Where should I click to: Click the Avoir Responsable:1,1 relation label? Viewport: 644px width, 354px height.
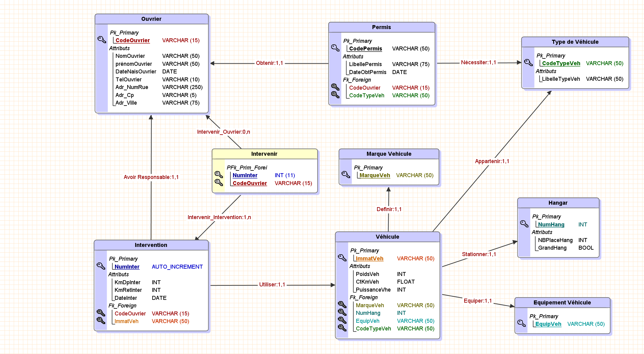(151, 177)
